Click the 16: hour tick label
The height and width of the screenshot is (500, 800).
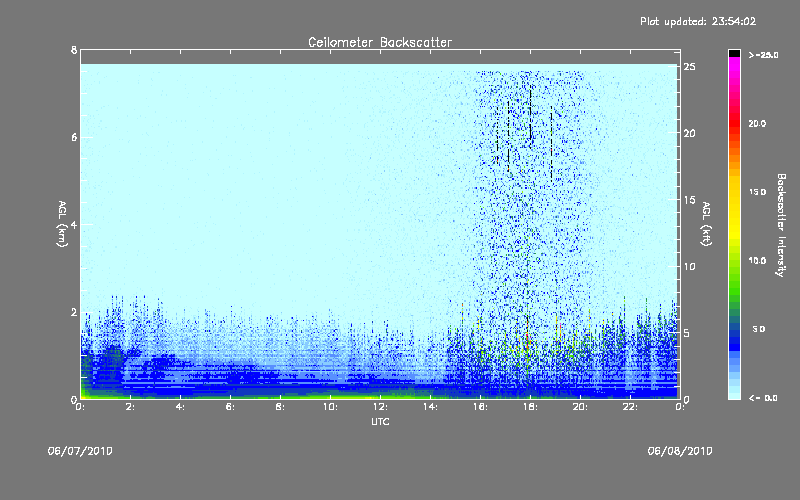pyautogui.click(x=480, y=407)
